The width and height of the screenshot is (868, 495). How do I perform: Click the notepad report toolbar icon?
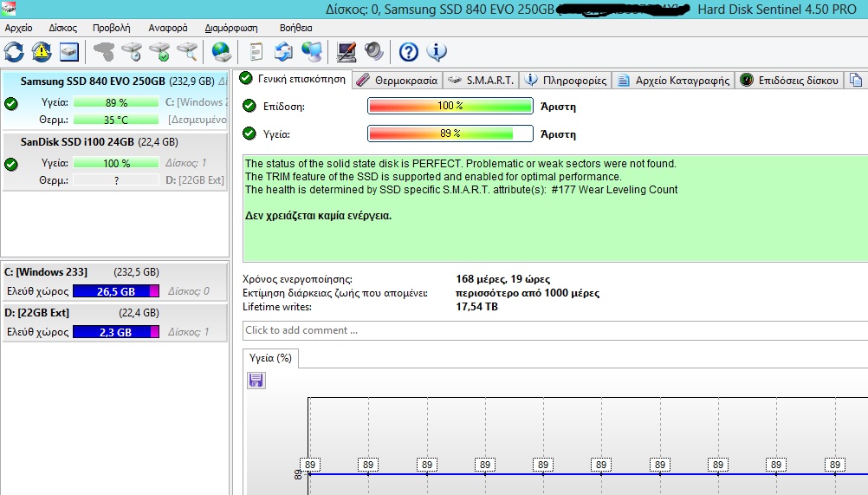click(256, 52)
